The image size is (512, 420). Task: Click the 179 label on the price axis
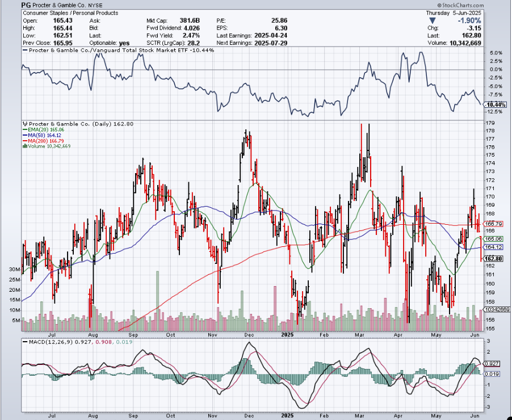click(x=491, y=123)
